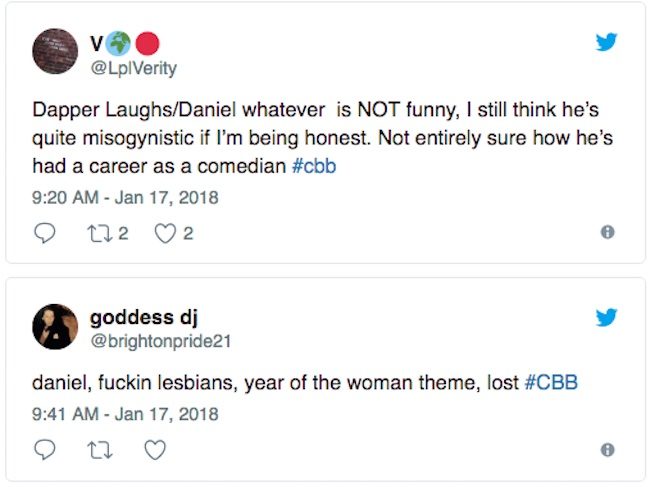Click the lowercase #cbb hashtag link
The width and height of the screenshot is (650, 487).
tap(313, 165)
